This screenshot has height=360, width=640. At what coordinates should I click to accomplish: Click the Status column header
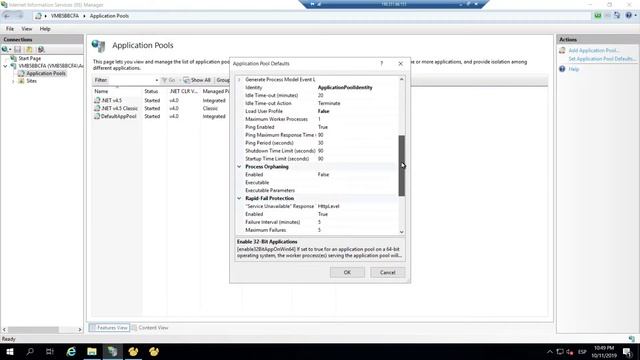(x=155, y=91)
